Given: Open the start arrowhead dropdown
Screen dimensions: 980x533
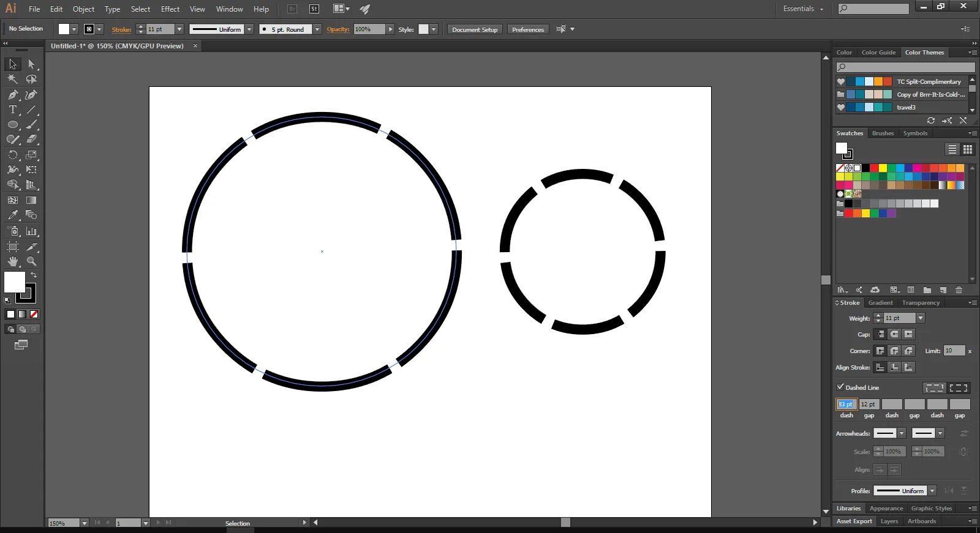Looking at the screenshot, I should click(902, 433).
